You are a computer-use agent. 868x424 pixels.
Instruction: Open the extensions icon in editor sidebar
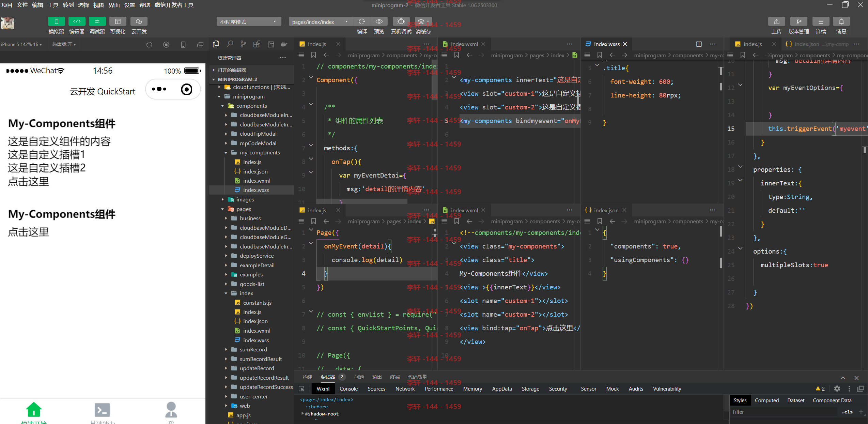coord(257,44)
